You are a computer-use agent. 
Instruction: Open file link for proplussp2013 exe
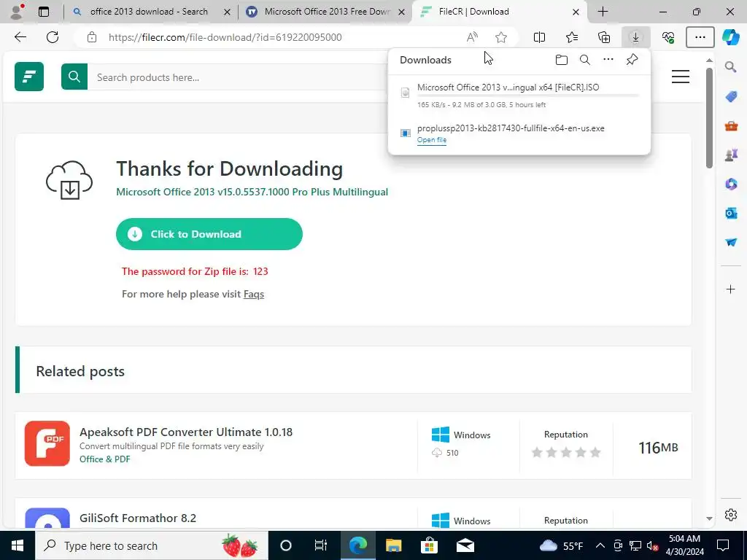pos(432,140)
